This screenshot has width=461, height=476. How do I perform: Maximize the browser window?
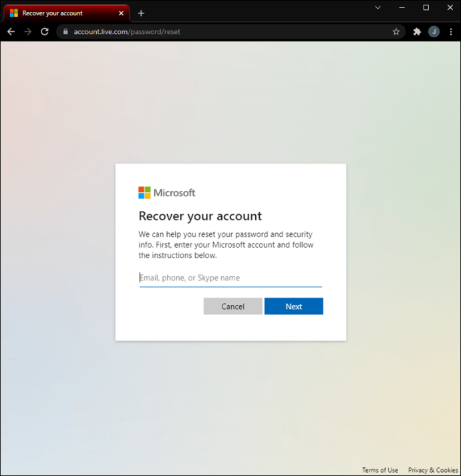[x=426, y=7]
